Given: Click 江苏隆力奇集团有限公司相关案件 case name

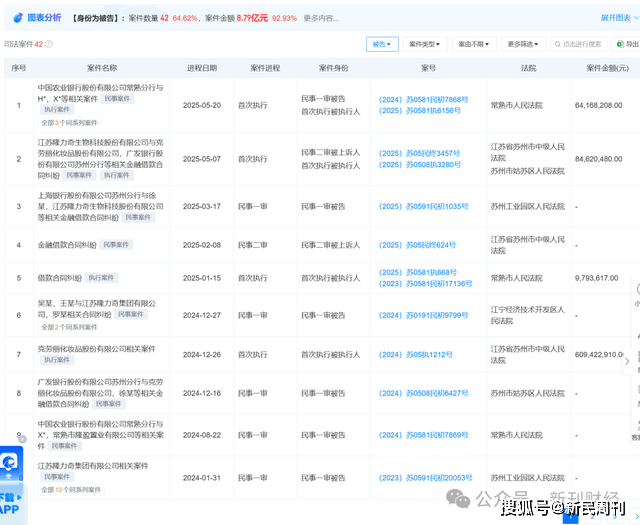Looking at the screenshot, I should (93, 466).
